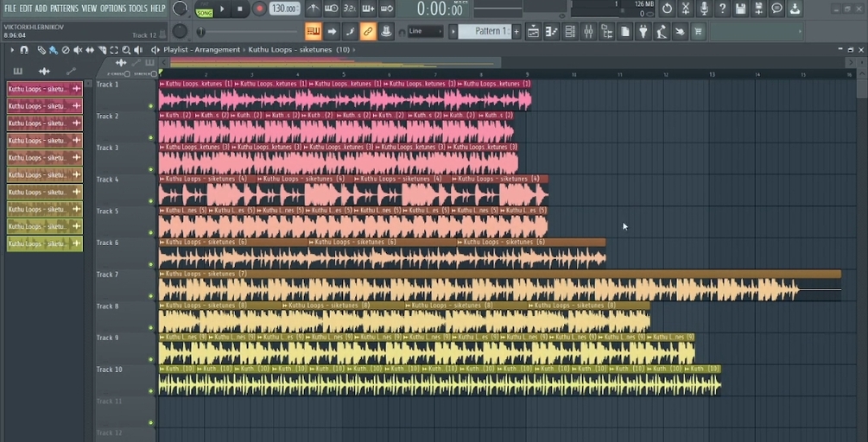Click the tempo 130.000 stepper field
Image resolution: width=868 pixels, height=442 pixels.
285,9
